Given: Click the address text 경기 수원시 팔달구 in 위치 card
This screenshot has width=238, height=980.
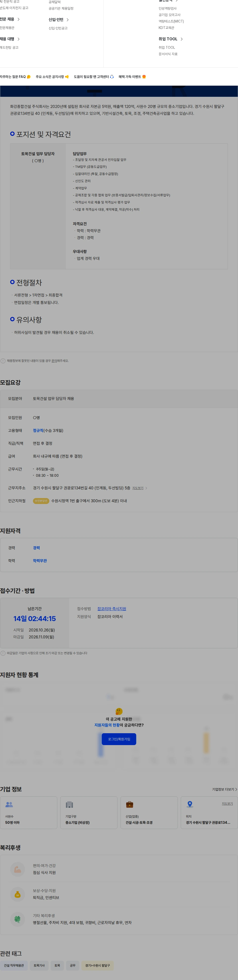Looking at the screenshot, I should (x=208, y=823).
